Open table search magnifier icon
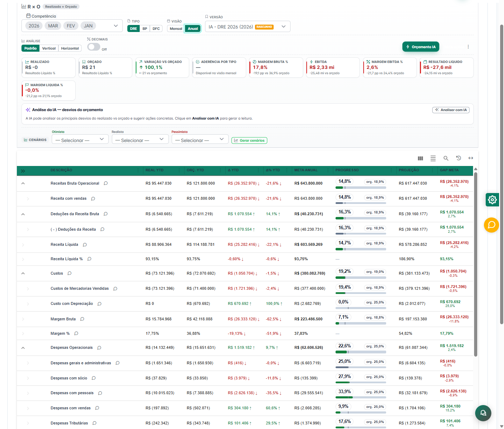This screenshot has height=429, width=504. point(446,158)
